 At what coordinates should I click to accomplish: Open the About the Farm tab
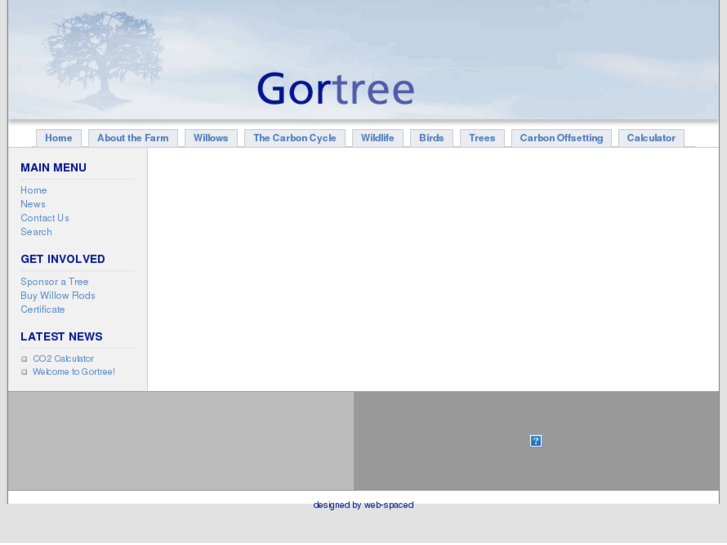pos(133,138)
